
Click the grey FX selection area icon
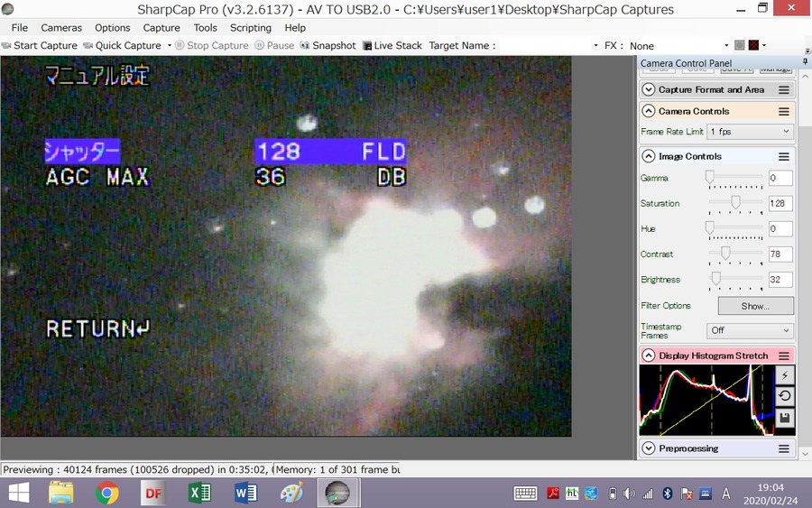point(740,46)
